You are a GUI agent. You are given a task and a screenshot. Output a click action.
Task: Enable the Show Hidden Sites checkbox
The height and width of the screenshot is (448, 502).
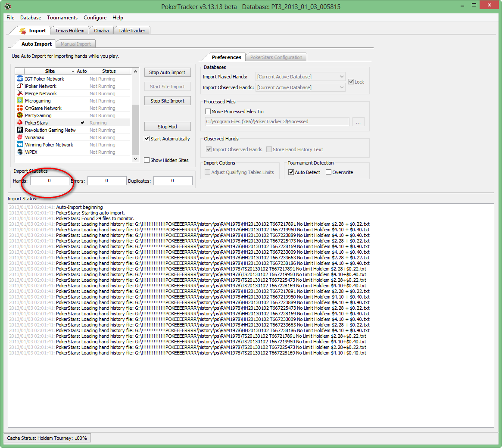coord(147,160)
